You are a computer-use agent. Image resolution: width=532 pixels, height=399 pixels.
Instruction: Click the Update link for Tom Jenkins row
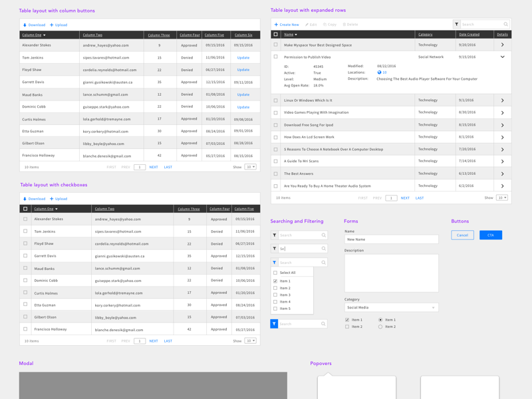[x=243, y=57]
